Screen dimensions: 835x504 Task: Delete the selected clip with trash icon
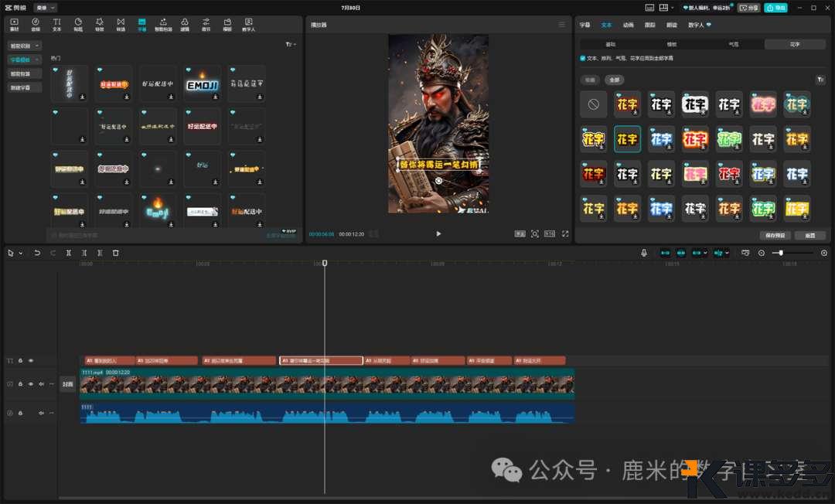pyautogui.click(x=115, y=253)
